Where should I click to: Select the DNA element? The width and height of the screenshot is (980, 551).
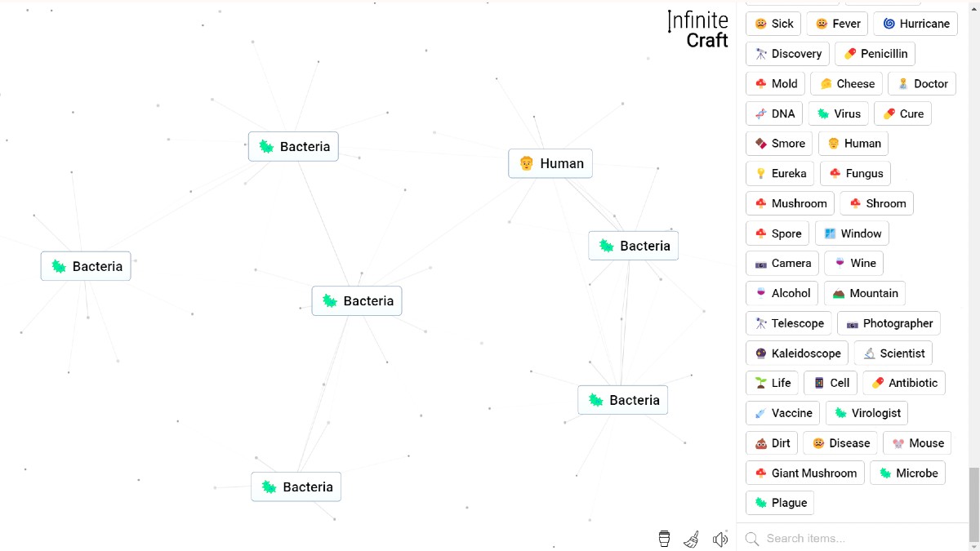(774, 113)
